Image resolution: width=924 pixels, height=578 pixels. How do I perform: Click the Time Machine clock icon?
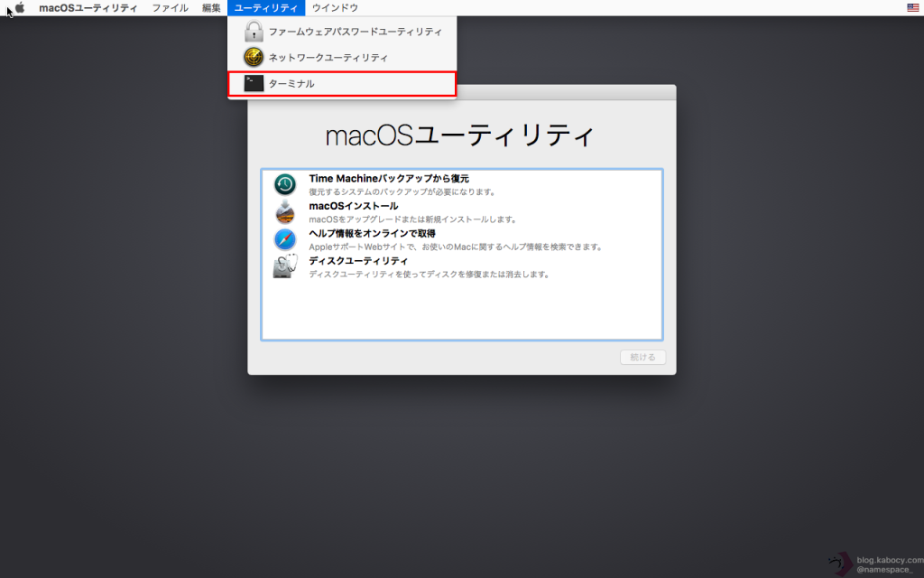(x=285, y=185)
